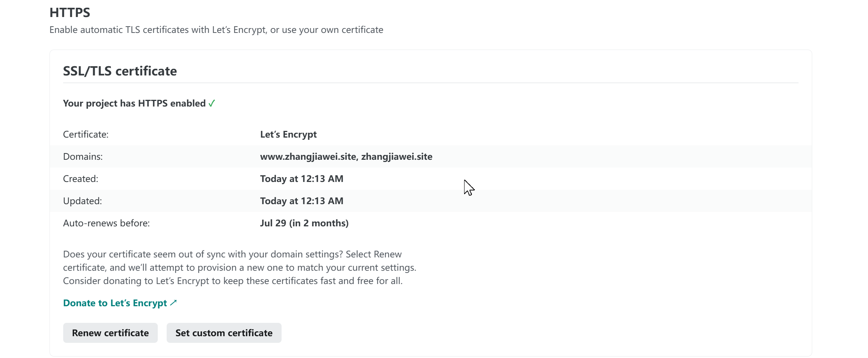Click the Let's Encrypt certificate value
Viewport: 868px width, 358px height.
pyautogui.click(x=288, y=135)
